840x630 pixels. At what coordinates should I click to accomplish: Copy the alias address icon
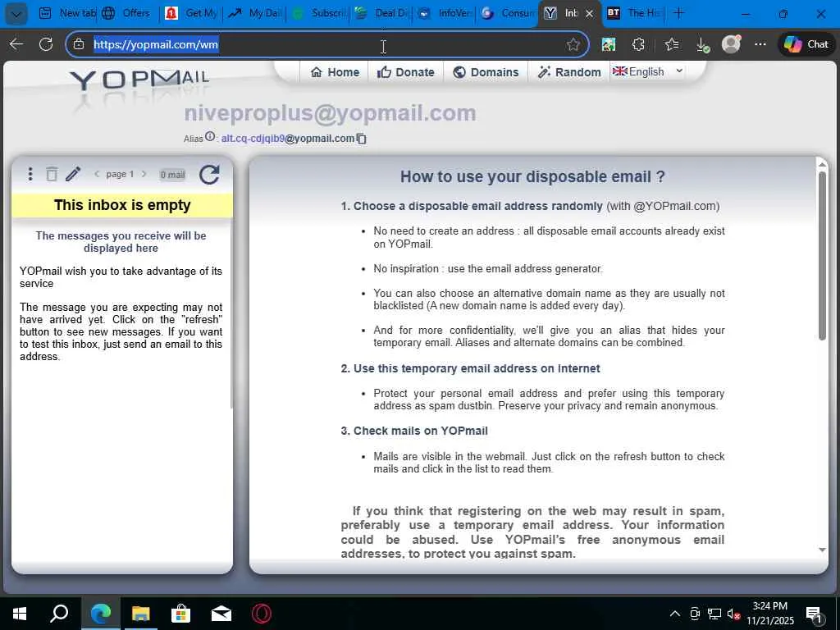[x=362, y=139]
